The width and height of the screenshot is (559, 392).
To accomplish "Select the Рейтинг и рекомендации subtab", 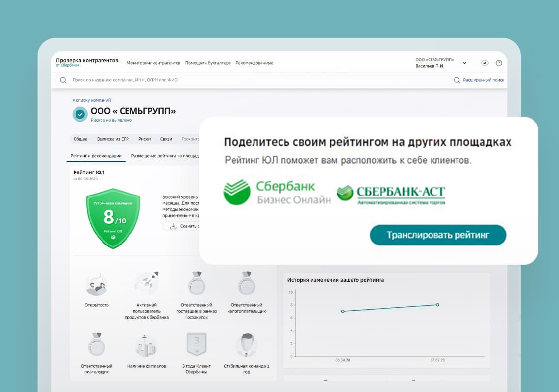I will (96, 156).
